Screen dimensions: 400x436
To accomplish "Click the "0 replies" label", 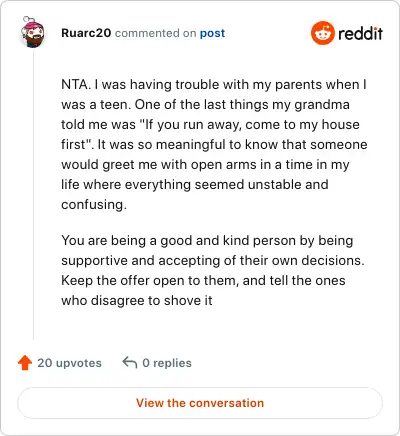I will click(x=167, y=363).
